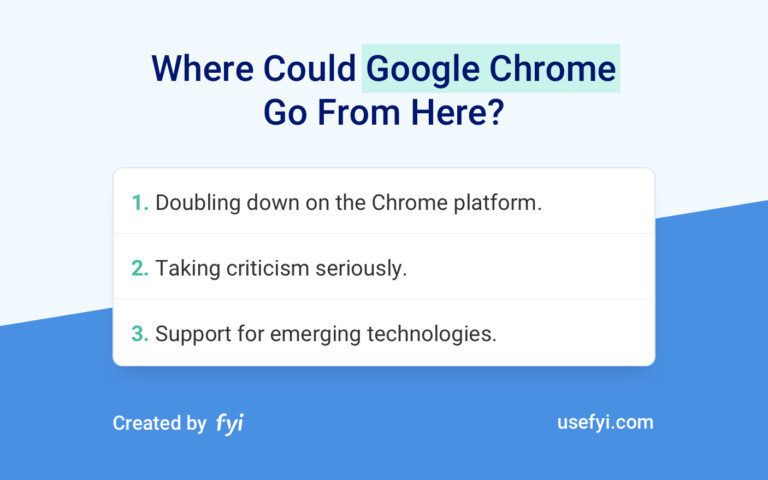Select the green number 2 marker
Screen dimensions: 768x480
click(x=139, y=268)
